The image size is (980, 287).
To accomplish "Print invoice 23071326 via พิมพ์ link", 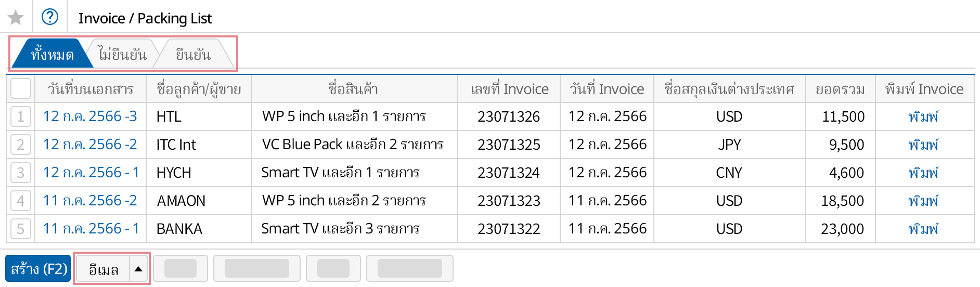I will tap(923, 116).
